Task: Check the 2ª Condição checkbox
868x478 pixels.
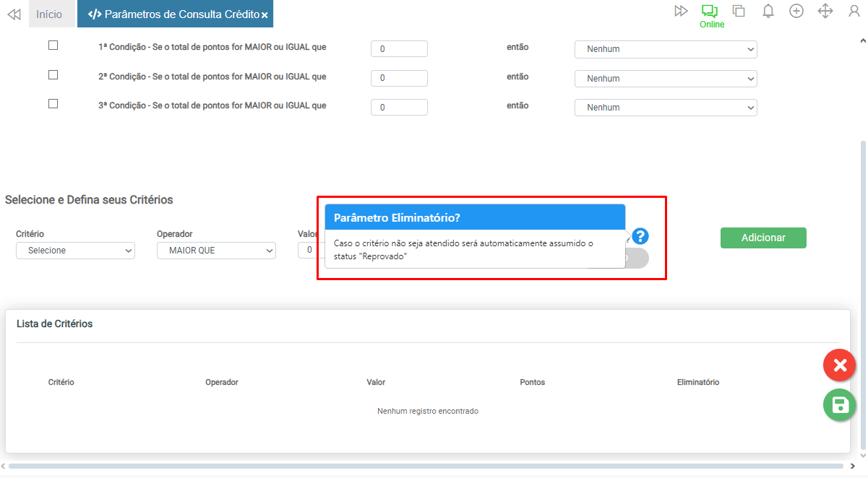Action: coord(53,74)
